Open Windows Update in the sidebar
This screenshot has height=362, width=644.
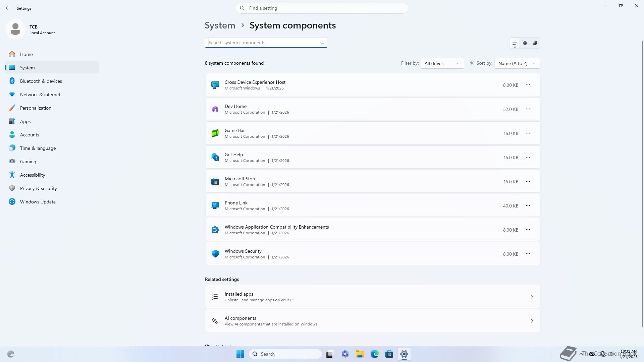(38, 202)
